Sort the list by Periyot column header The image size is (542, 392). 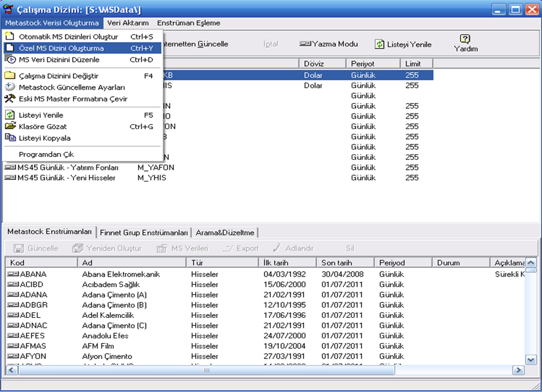pyautogui.click(x=362, y=64)
